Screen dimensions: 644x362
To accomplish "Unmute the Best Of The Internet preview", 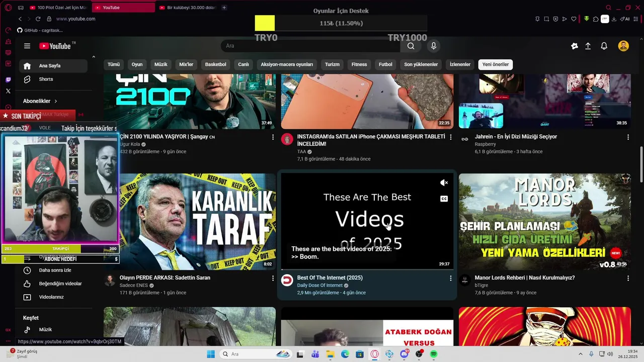I will click(444, 183).
